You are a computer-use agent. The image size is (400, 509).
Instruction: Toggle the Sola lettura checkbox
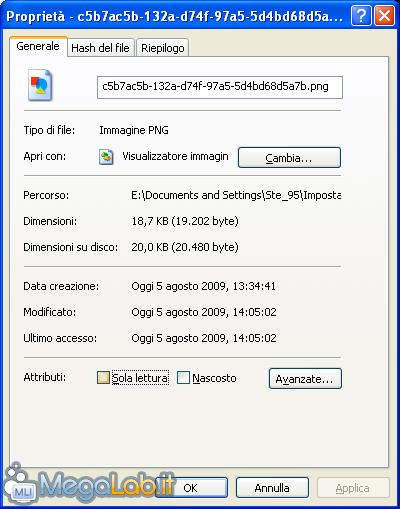(103, 378)
